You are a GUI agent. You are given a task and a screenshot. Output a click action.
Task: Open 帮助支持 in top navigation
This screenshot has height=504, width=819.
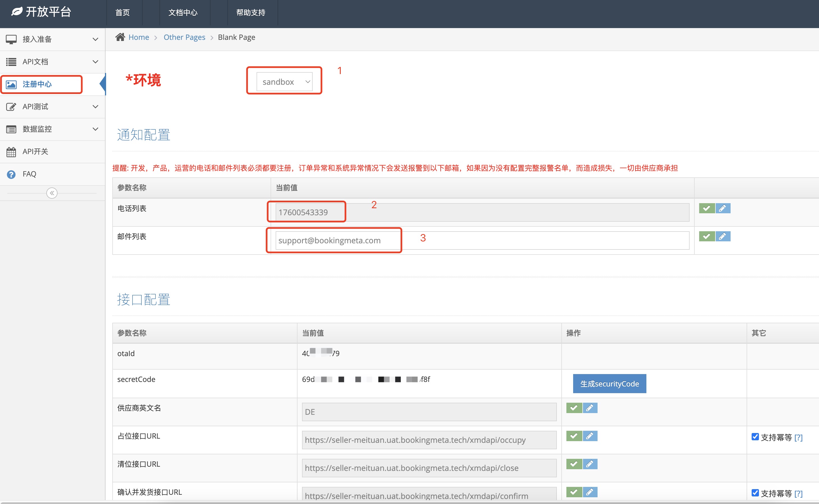click(251, 13)
